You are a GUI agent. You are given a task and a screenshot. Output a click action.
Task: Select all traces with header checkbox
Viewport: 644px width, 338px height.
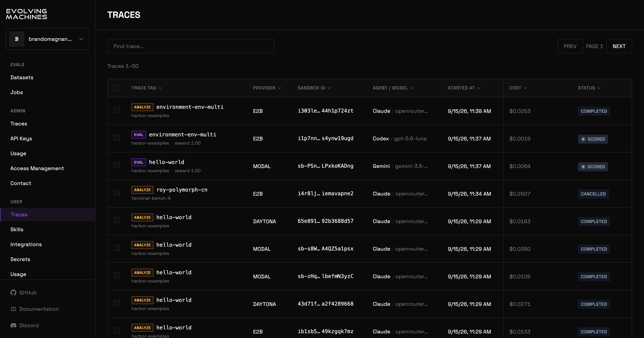click(116, 88)
